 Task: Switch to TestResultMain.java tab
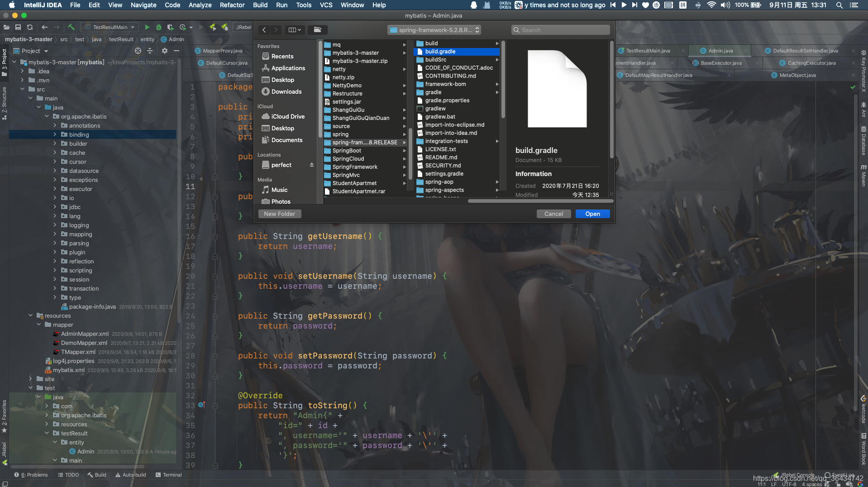[x=648, y=51]
